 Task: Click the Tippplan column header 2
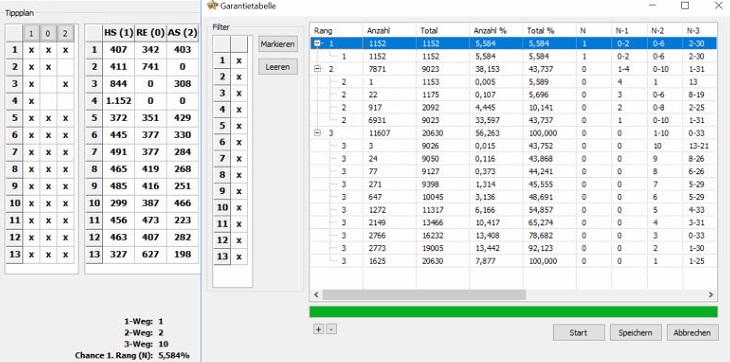point(66,34)
